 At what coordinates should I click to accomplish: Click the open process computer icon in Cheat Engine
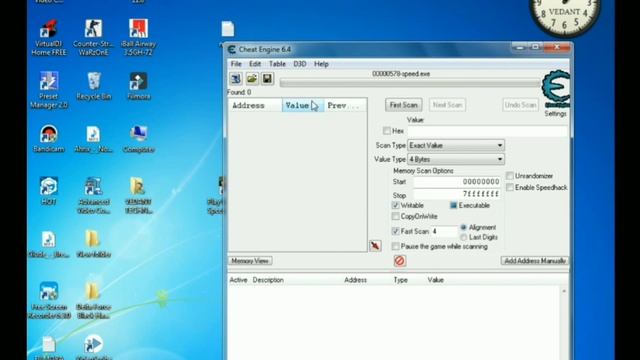coord(236,78)
